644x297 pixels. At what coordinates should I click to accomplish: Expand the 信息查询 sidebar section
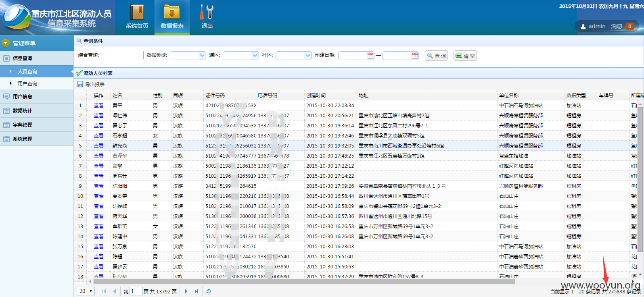[37, 58]
